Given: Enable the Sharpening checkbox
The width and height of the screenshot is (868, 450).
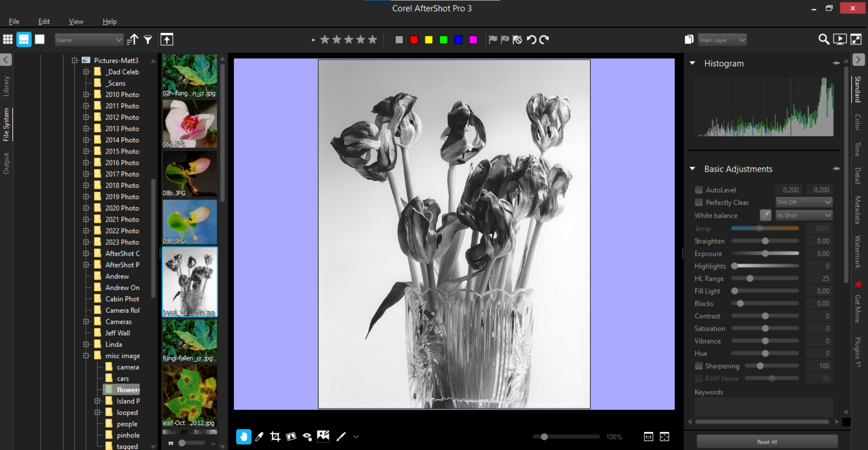Looking at the screenshot, I should point(699,366).
